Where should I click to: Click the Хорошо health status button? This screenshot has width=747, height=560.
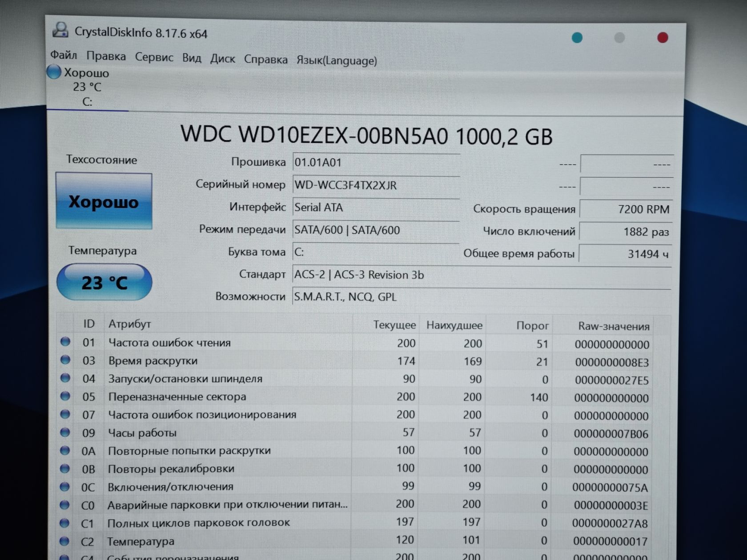click(x=104, y=201)
